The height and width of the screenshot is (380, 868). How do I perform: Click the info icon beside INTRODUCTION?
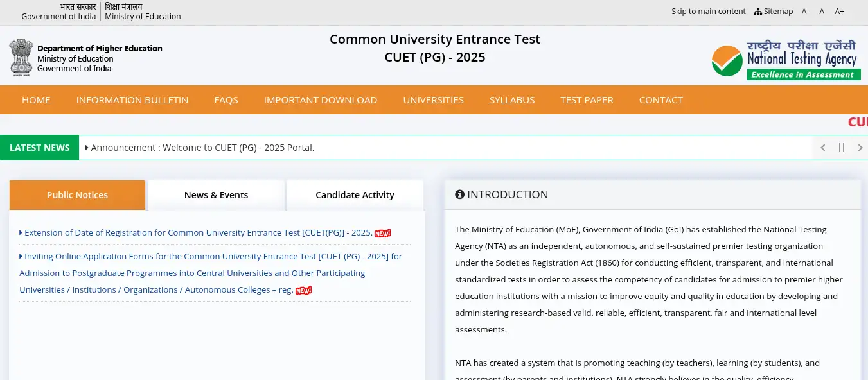pyautogui.click(x=459, y=194)
